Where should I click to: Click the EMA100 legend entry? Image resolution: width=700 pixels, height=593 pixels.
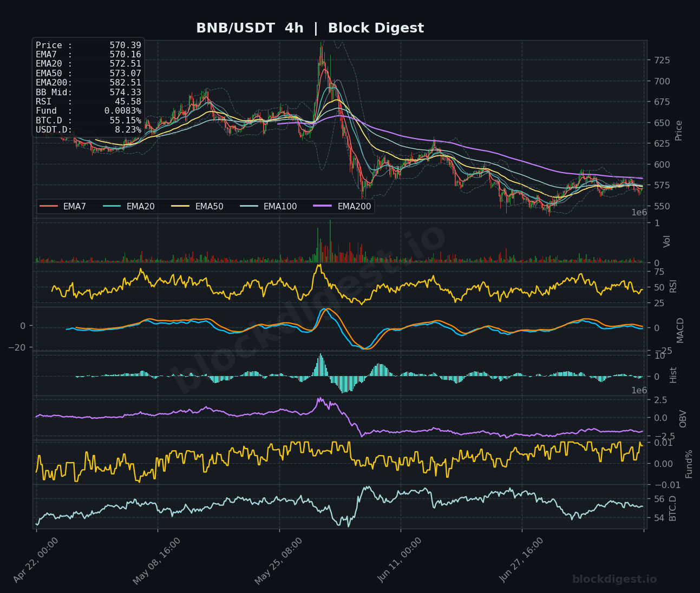[x=269, y=206]
